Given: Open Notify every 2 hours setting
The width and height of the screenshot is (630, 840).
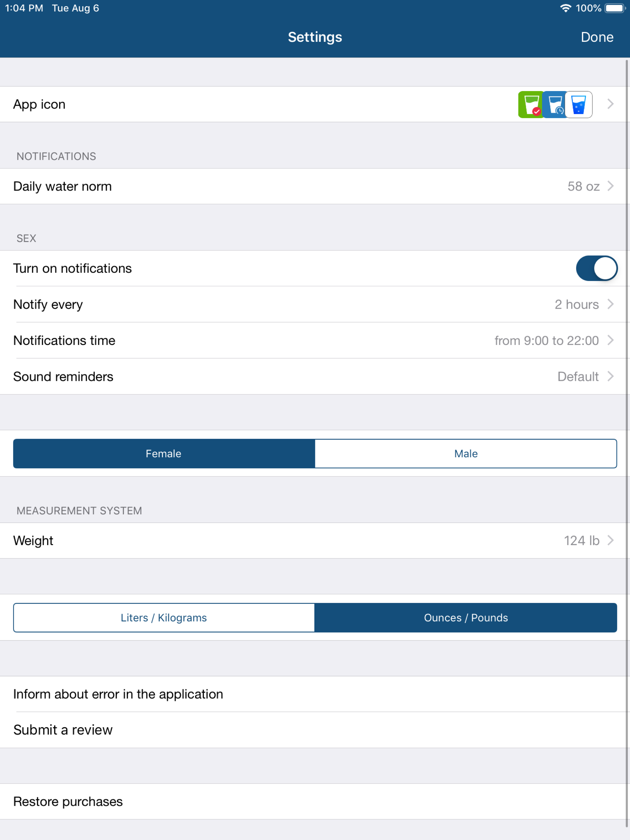Looking at the screenshot, I should click(x=315, y=304).
